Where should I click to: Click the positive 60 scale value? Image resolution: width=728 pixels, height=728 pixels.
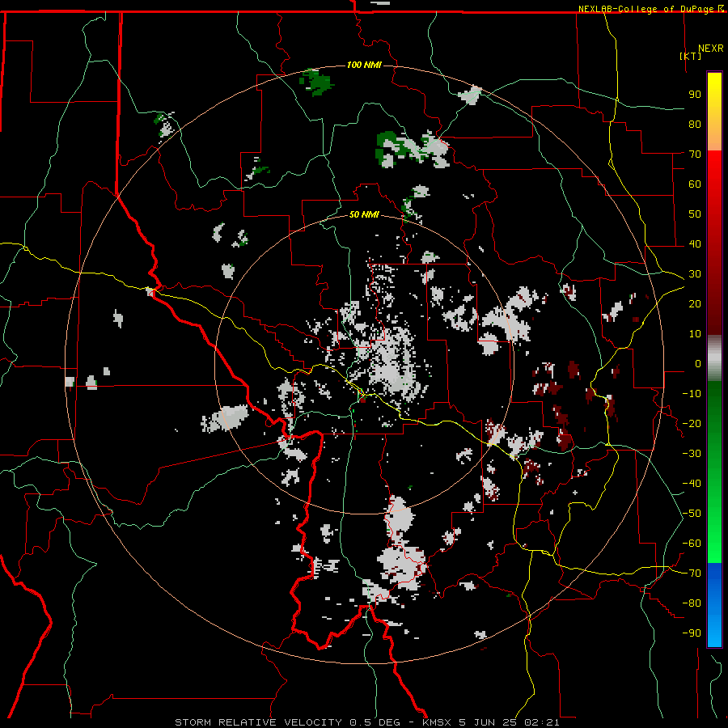pos(695,184)
